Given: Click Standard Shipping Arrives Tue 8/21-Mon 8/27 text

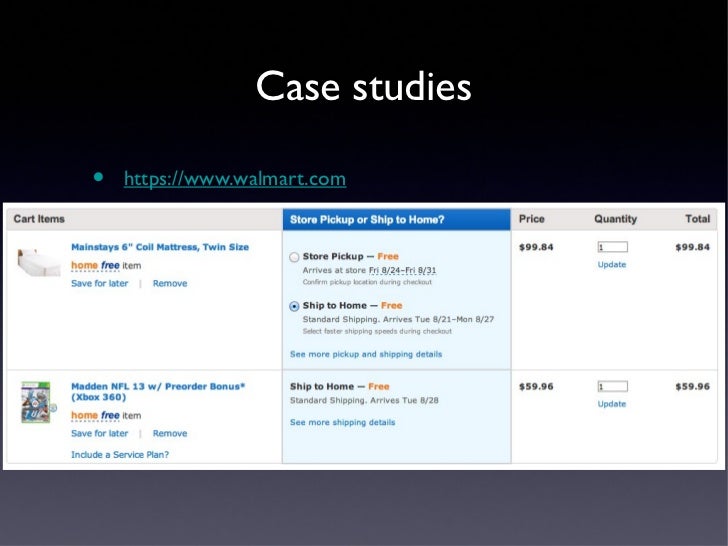Looking at the screenshot, I should tap(398, 319).
